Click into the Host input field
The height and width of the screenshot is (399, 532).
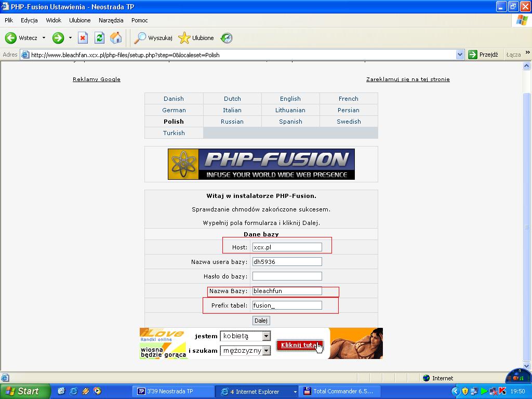click(x=287, y=247)
